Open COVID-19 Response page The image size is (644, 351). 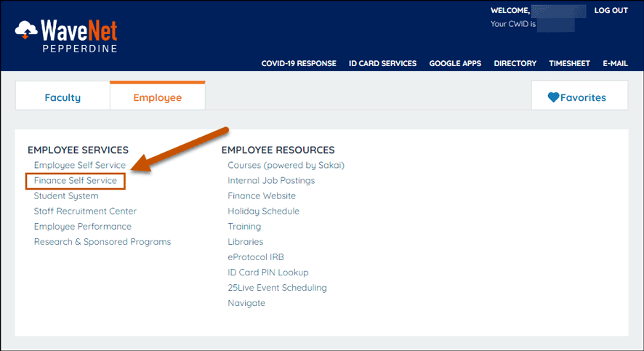pyautogui.click(x=299, y=63)
